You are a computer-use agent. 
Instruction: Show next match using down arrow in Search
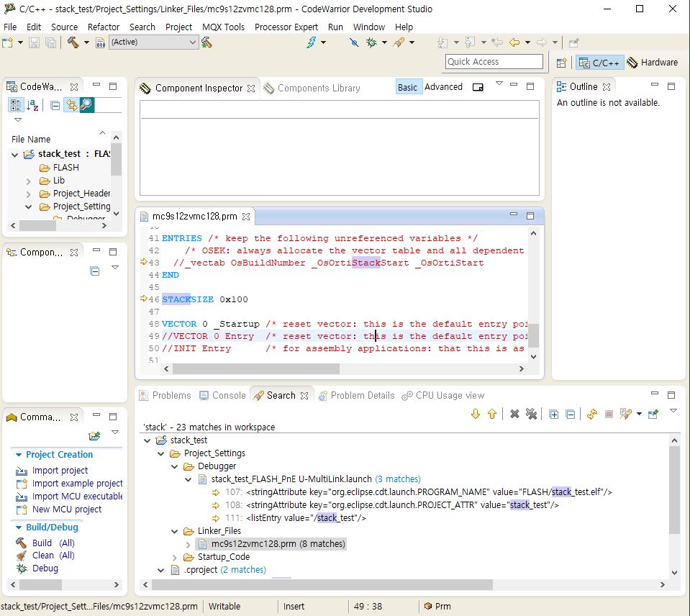click(x=475, y=414)
